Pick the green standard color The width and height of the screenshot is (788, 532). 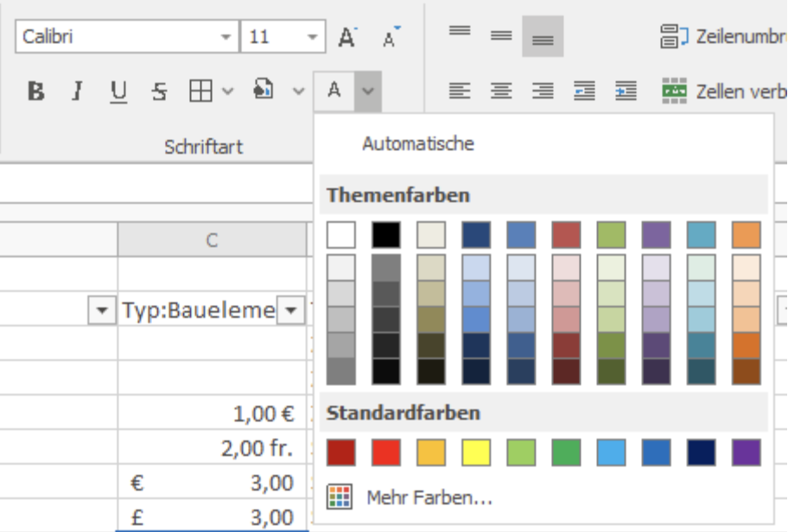[x=567, y=453]
